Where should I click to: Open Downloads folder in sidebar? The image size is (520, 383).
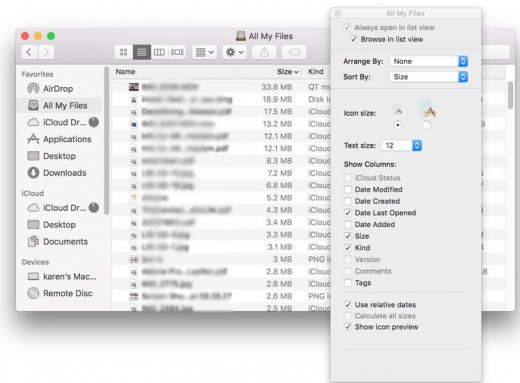point(58,173)
